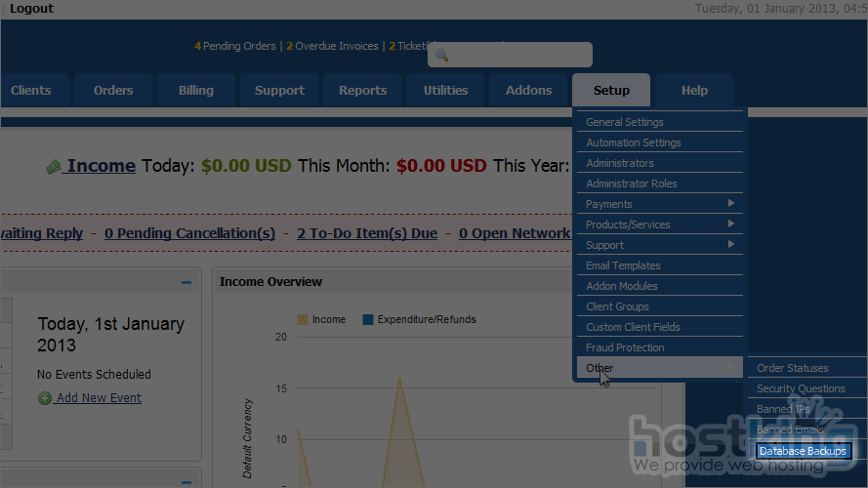Viewport: 868px width, 488px height.
Task: Click the Expenditure/Refunds legend swatch
Action: [368, 319]
